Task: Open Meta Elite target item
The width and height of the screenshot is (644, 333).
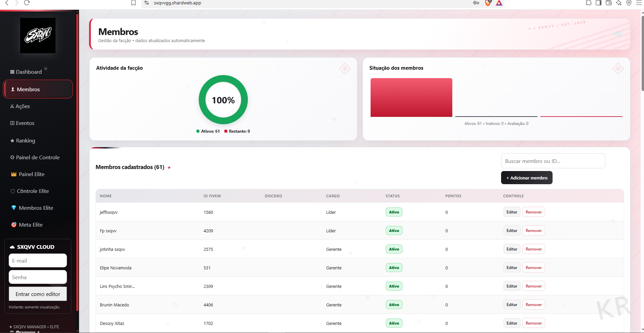Action: [x=27, y=225]
